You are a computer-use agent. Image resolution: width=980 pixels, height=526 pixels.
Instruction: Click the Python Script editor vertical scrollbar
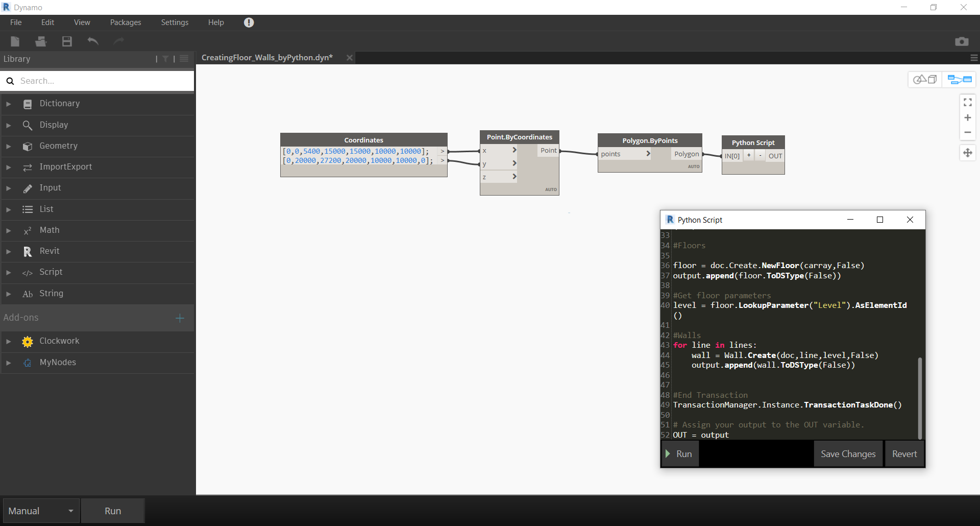pyautogui.click(x=920, y=398)
